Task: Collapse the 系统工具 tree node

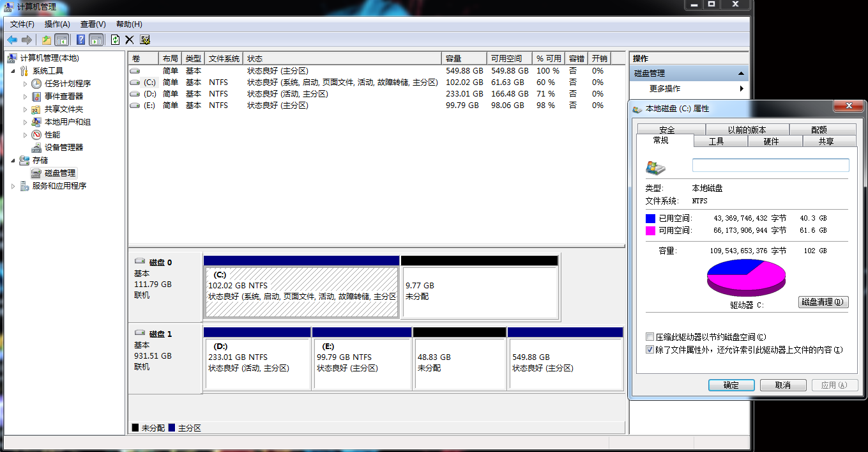Action: (x=14, y=71)
